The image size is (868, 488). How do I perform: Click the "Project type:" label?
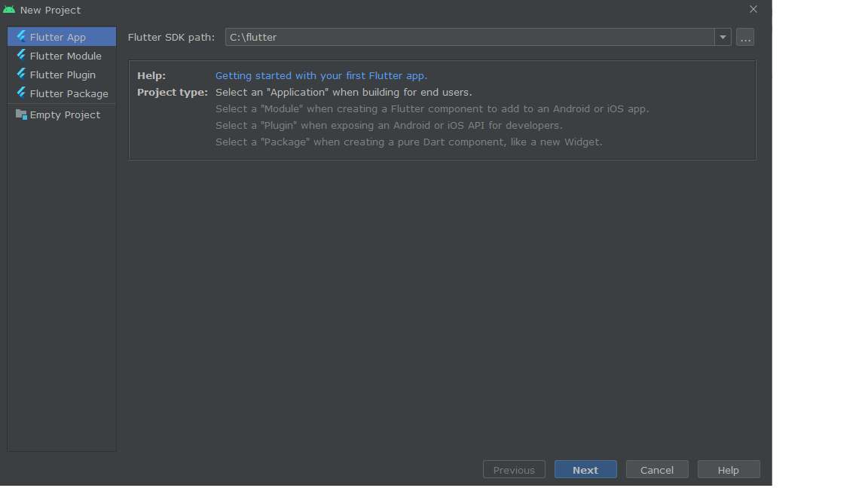(x=172, y=93)
